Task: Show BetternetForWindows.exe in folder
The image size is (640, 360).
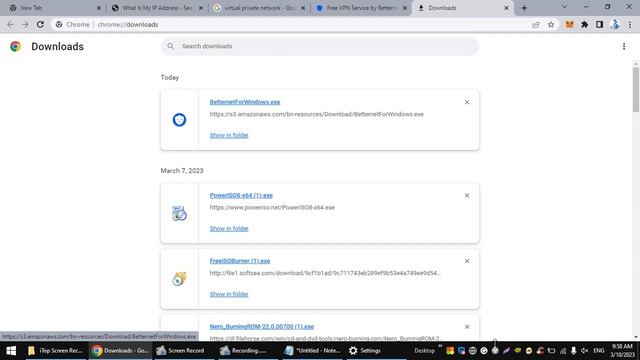Action: pyautogui.click(x=229, y=135)
